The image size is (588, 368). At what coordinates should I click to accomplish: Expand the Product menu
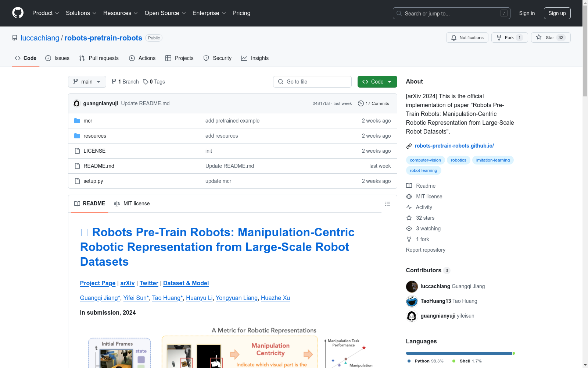pos(46,13)
